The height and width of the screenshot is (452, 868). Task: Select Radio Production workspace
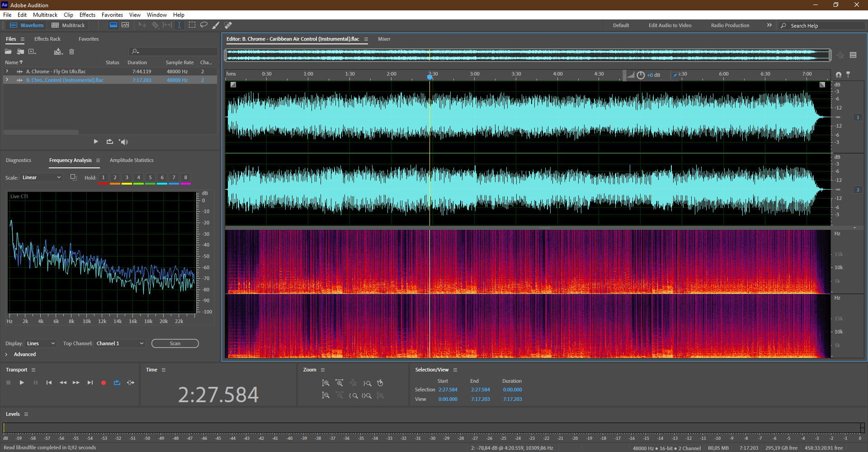coord(730,25)
